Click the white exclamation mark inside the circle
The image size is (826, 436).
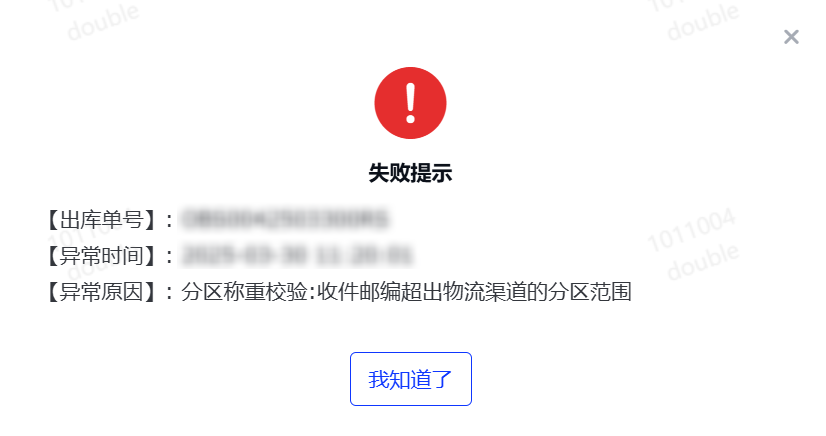[x=410, y=103]
